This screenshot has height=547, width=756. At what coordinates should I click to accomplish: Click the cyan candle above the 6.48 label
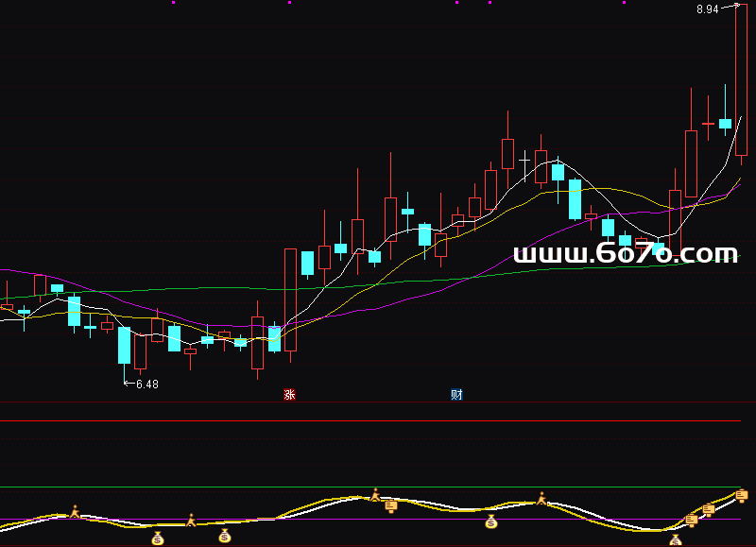pos(124,345)
